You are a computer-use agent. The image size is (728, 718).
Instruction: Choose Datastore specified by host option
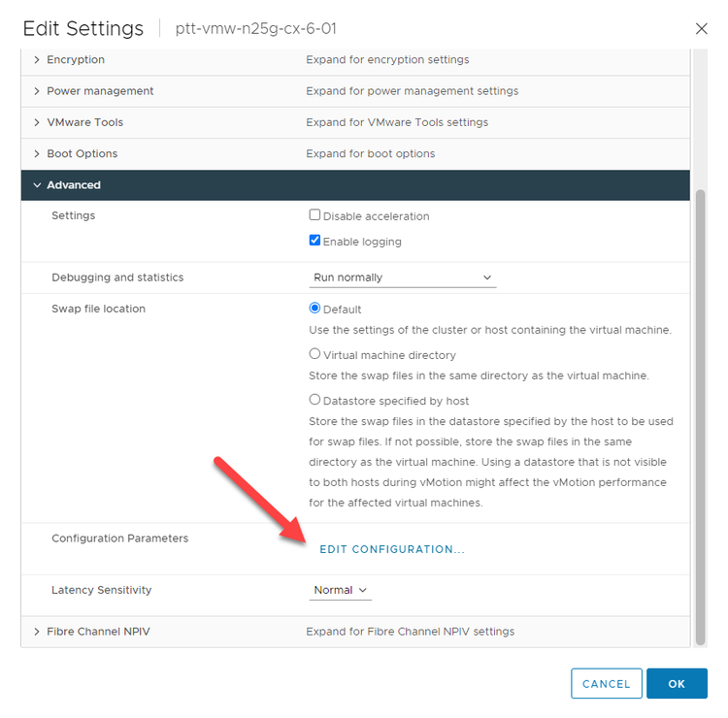click(314, 399)
